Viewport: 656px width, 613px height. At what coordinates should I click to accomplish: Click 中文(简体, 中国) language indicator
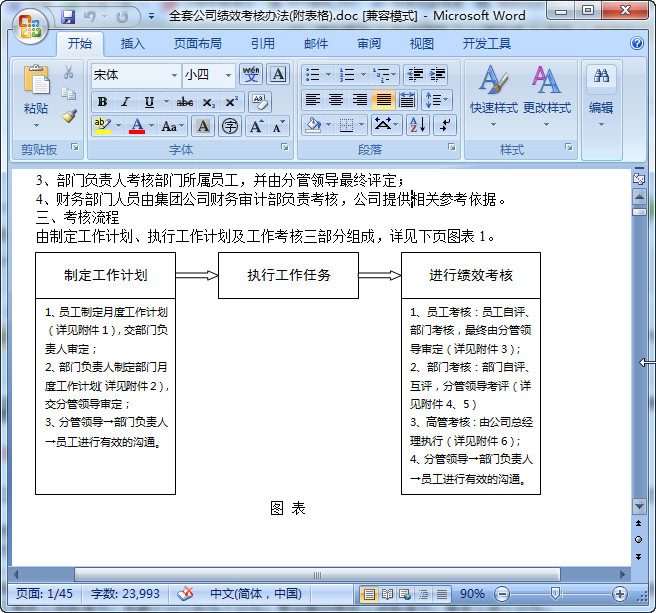(x=256, y=594)
